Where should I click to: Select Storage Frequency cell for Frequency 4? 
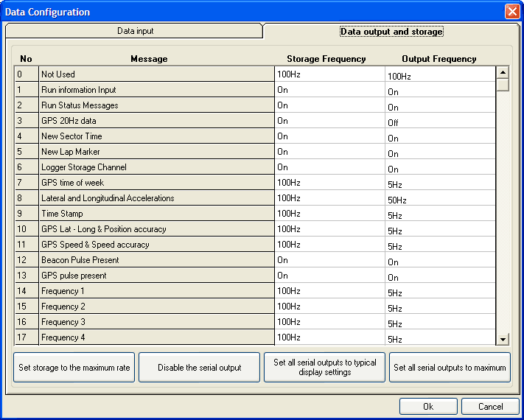329,337
